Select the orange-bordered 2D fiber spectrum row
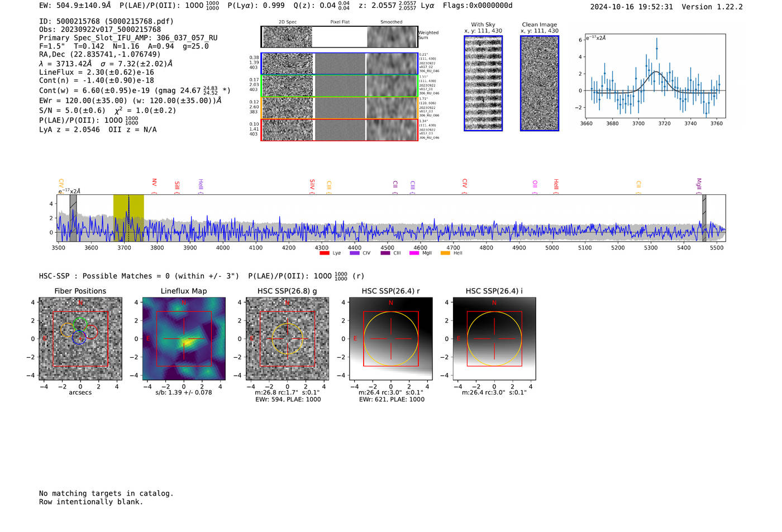The width and height of the screenshot is (782, 532). pyautogui.click(x=339, y=108)
